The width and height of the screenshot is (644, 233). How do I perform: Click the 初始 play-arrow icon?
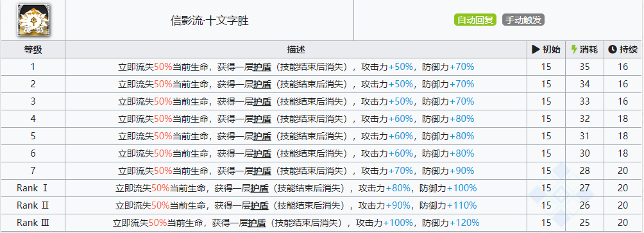coord(535,49)
